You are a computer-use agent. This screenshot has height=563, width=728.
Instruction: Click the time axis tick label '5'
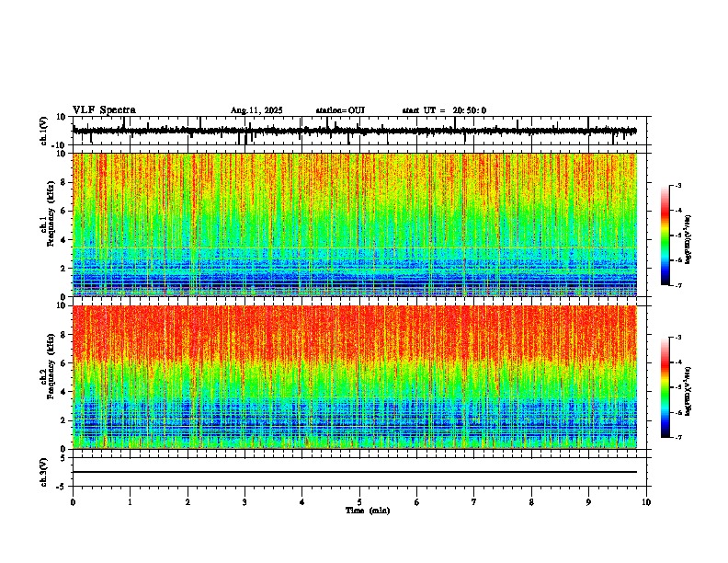click(359, 502)
